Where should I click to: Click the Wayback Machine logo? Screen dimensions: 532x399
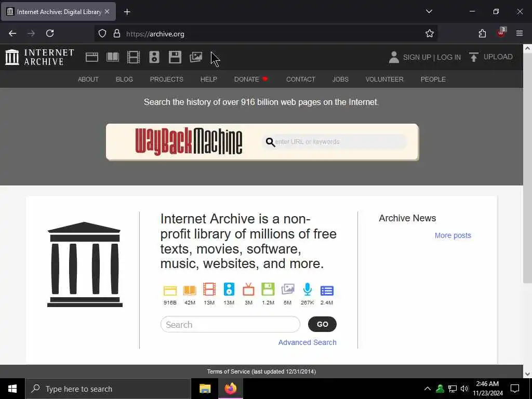click(189, 141)
